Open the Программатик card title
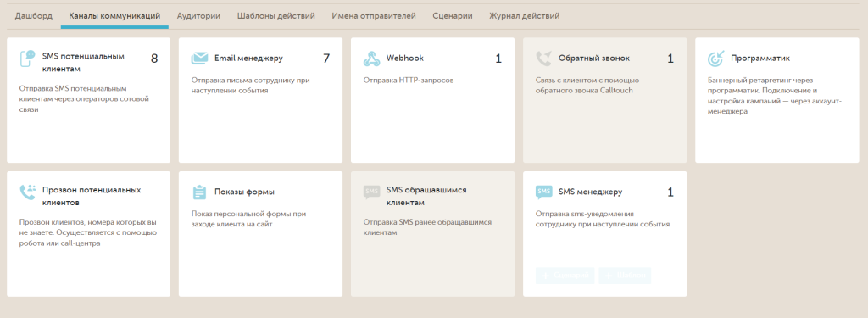Image resolution: width=868 pixels, height=318 pixels. 760,59
